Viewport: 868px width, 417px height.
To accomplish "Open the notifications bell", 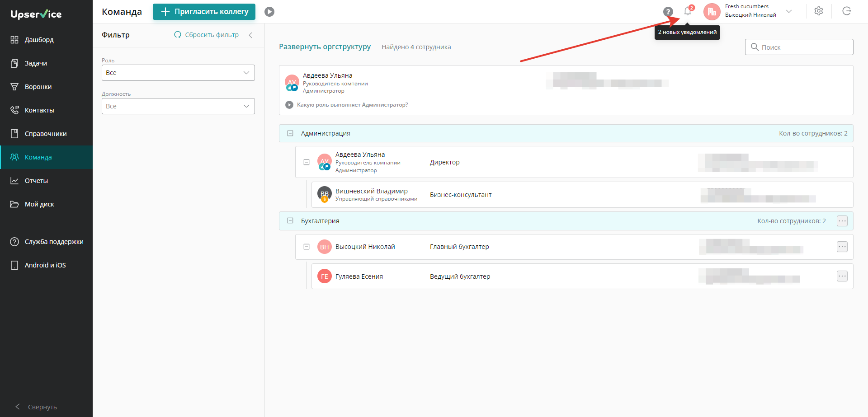I will 688,11.
